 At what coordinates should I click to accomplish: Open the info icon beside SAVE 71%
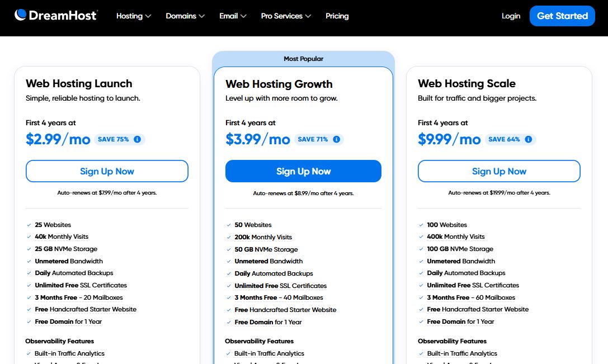coord(336,139)
